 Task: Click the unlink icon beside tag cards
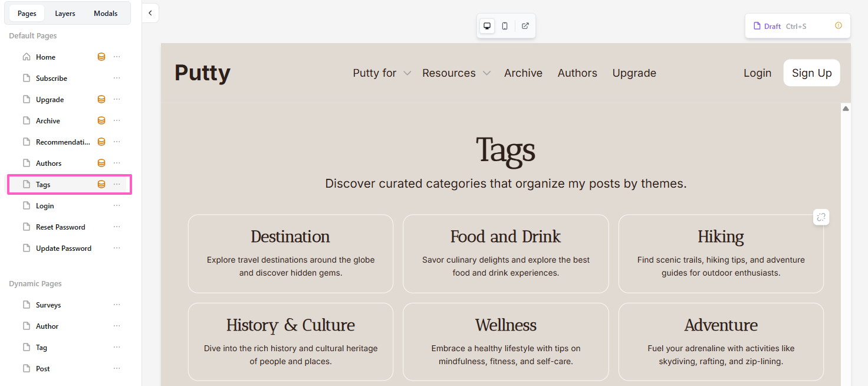click(x=821, y=217)
